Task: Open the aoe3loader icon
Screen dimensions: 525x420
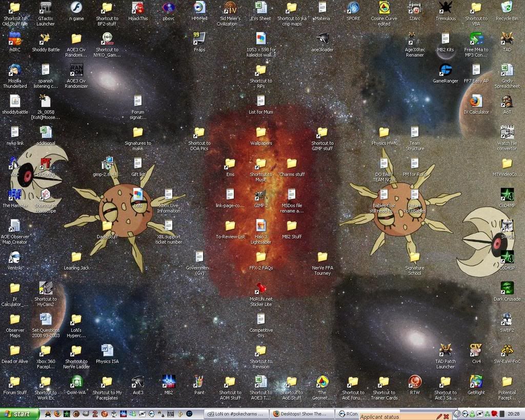Action: click(322, 39)
